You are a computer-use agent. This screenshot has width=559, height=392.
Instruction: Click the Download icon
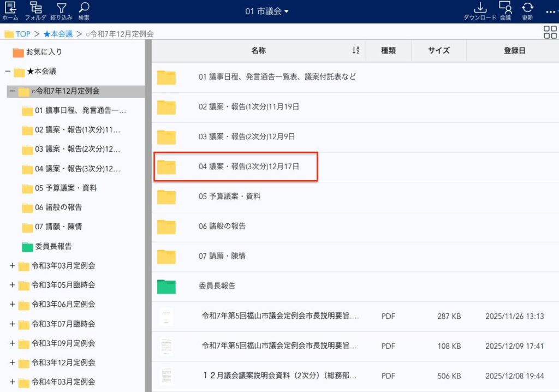(480, 8)
